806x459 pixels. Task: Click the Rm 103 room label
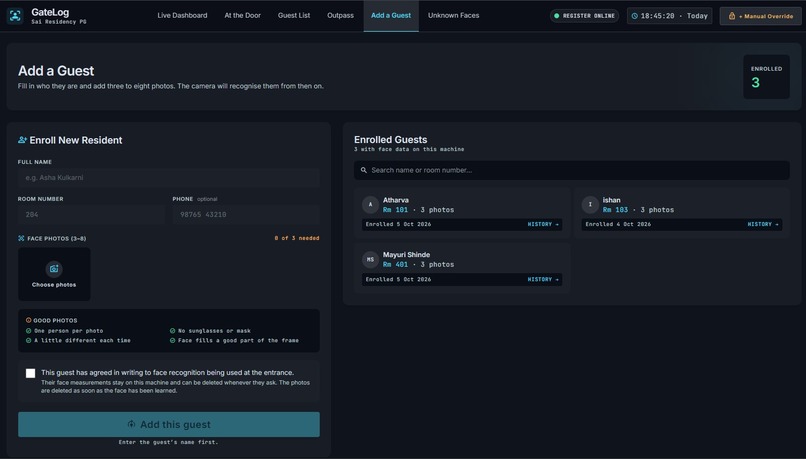(615, 210)
